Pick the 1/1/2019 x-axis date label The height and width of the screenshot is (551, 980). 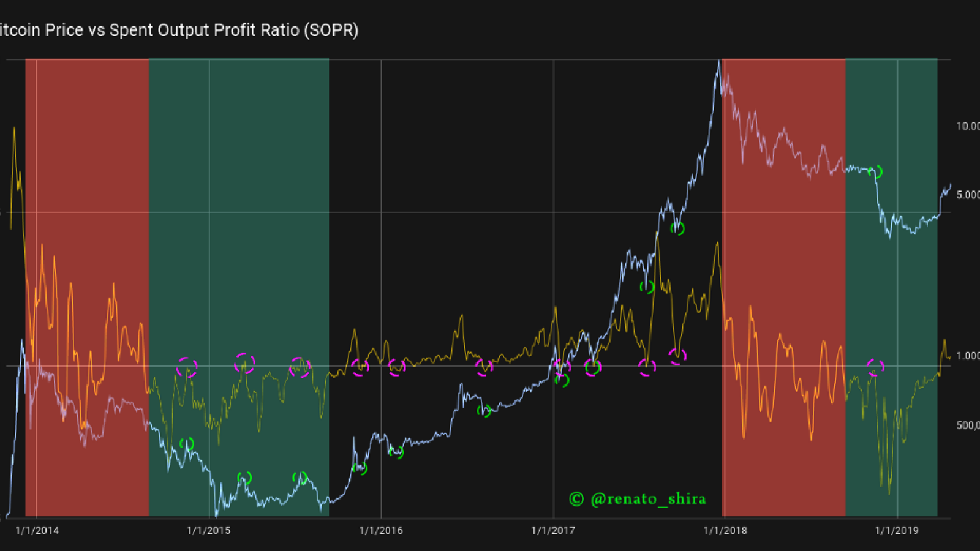click(x=897, y=530)
